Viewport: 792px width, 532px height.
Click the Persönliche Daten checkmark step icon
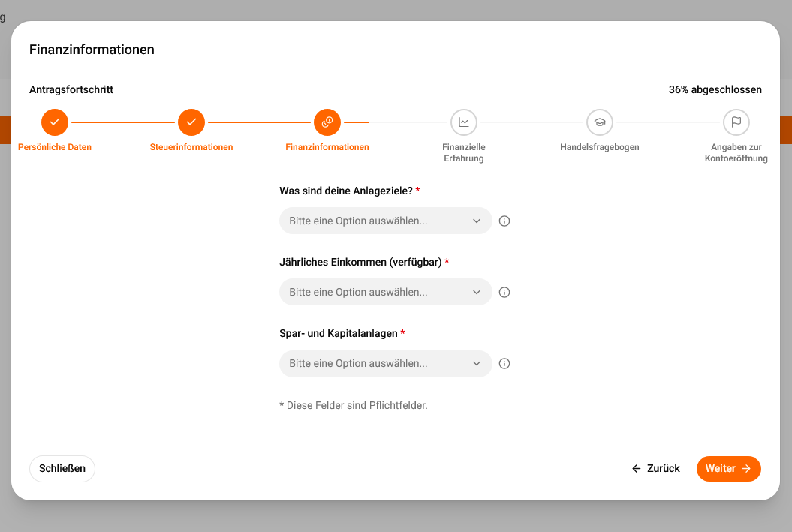click(55, 122)
